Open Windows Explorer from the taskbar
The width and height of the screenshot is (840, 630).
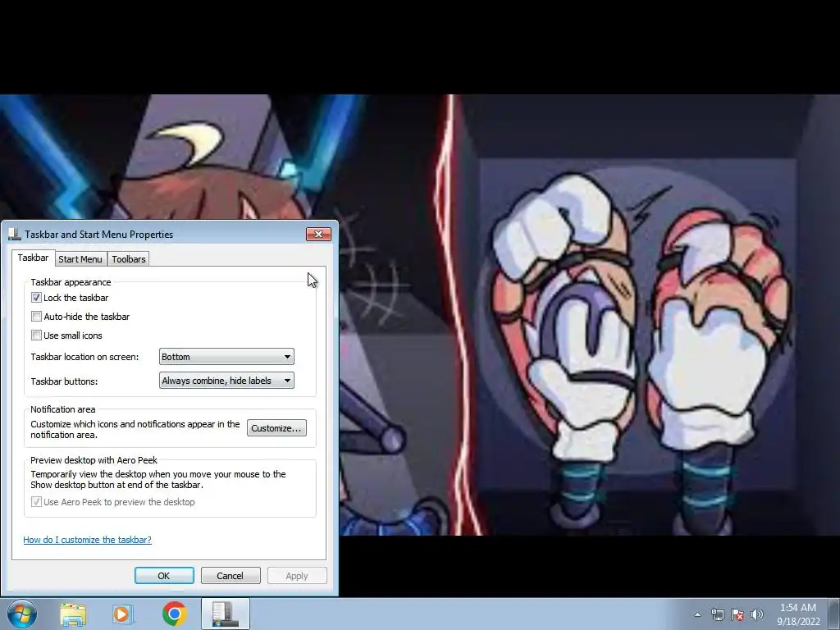[x=73, y=614]
